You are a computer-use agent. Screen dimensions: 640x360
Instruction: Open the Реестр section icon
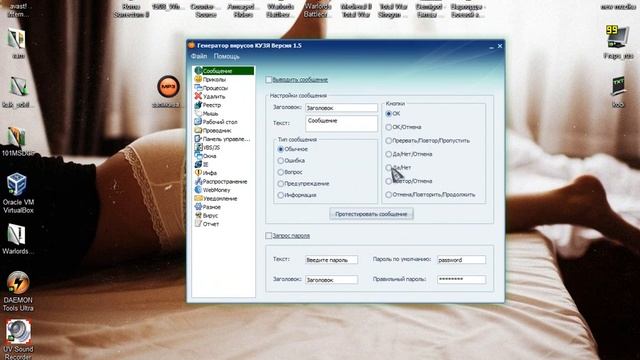point(198,105)
